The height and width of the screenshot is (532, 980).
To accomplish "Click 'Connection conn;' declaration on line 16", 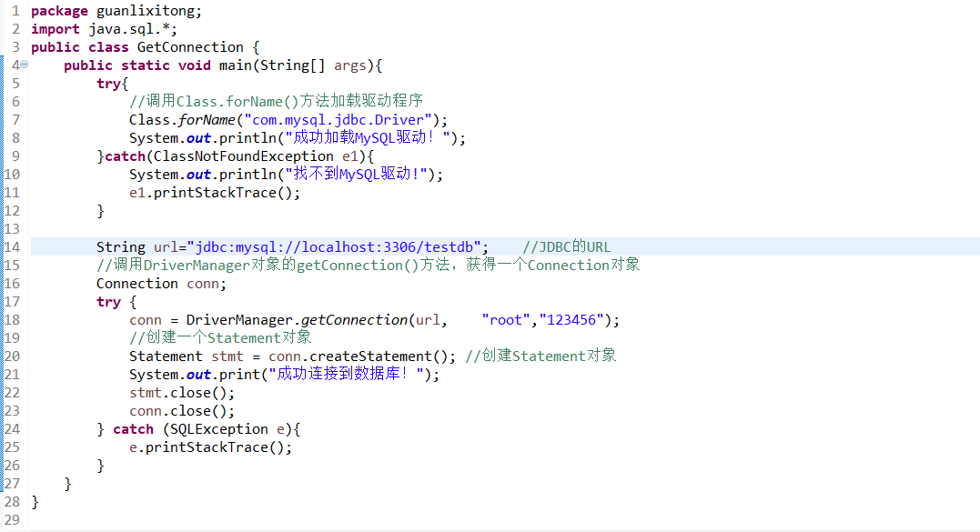I will [161, 284].
